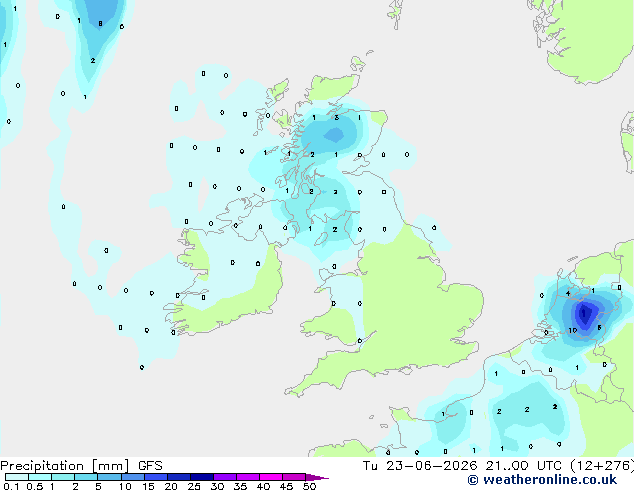This screenshot has width=634, height=490.
Task: Click the darkest blue precipitation core over the Netherlands
Action: point(584,314)
